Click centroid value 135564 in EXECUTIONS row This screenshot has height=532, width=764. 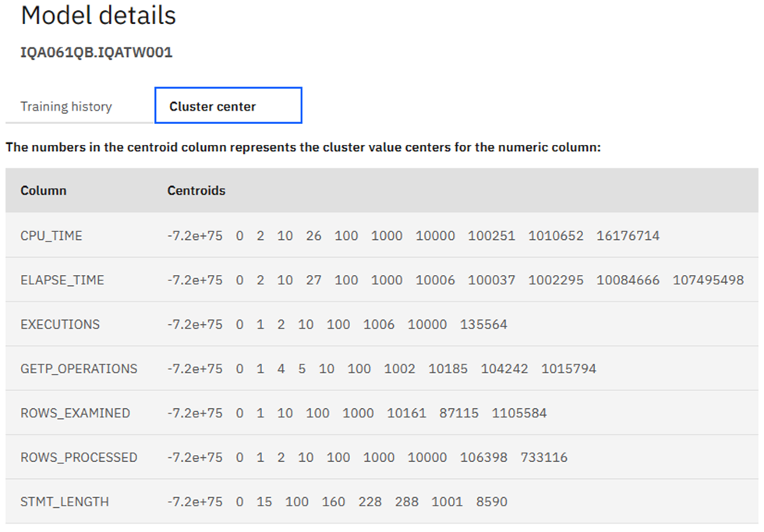click(x=483, y=324)
